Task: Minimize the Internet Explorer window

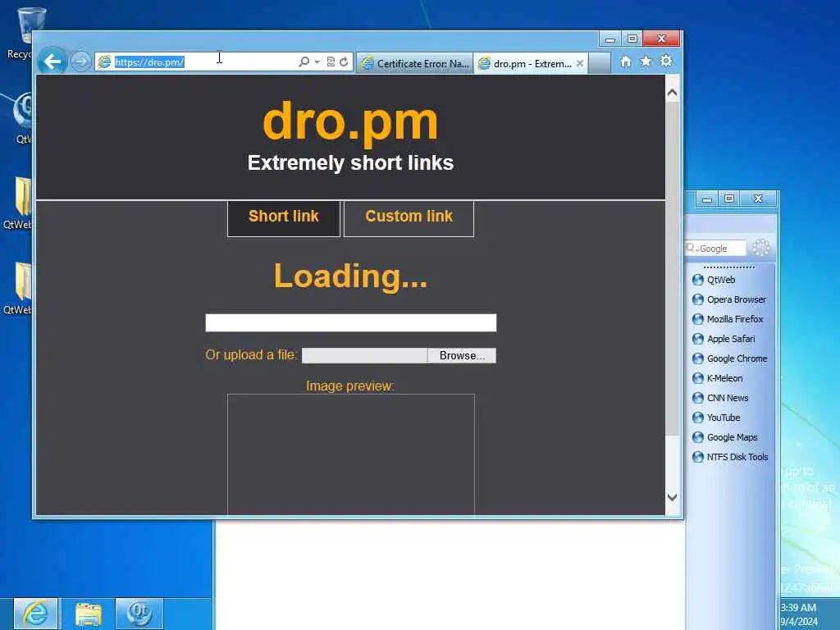Action: point(609,39)
